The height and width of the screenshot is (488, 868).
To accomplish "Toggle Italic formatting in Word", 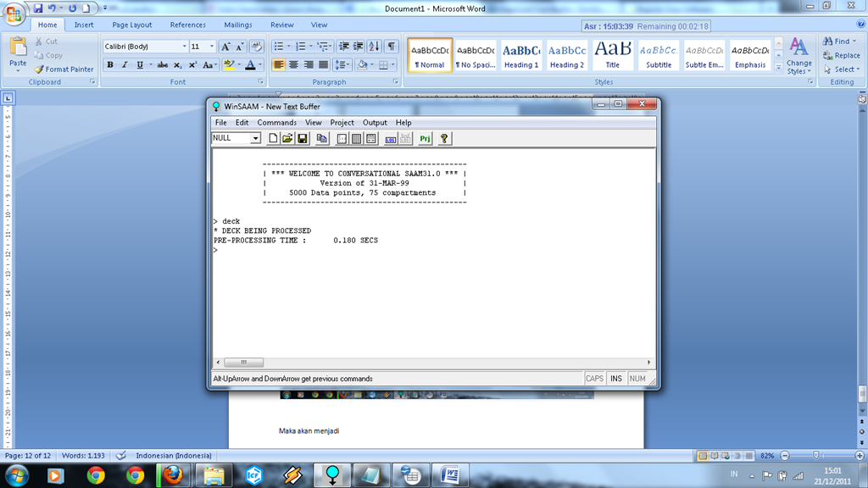I will tap(125, 64).
